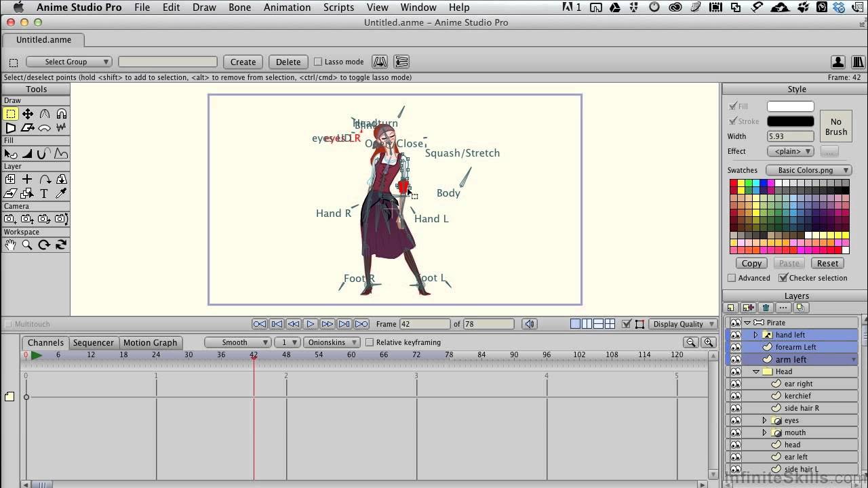Pick the Text layer tool
Screen dimensions: 868x488
[44, 194]
